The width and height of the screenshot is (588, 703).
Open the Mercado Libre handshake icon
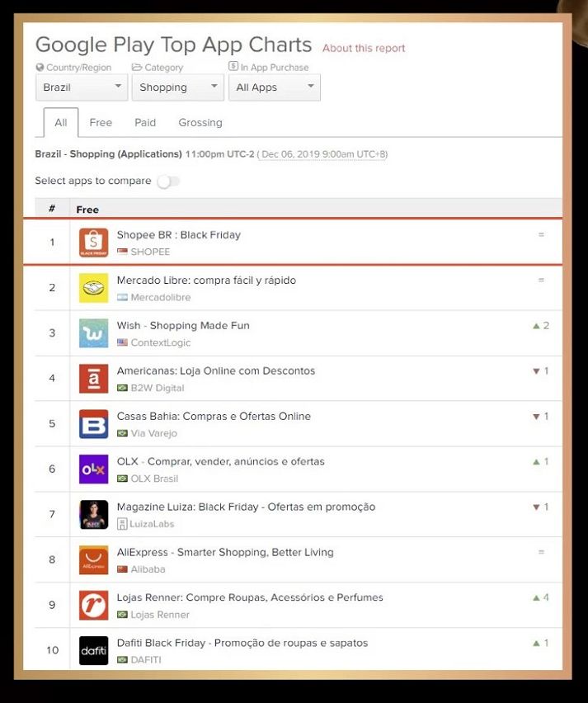(94, 288)
